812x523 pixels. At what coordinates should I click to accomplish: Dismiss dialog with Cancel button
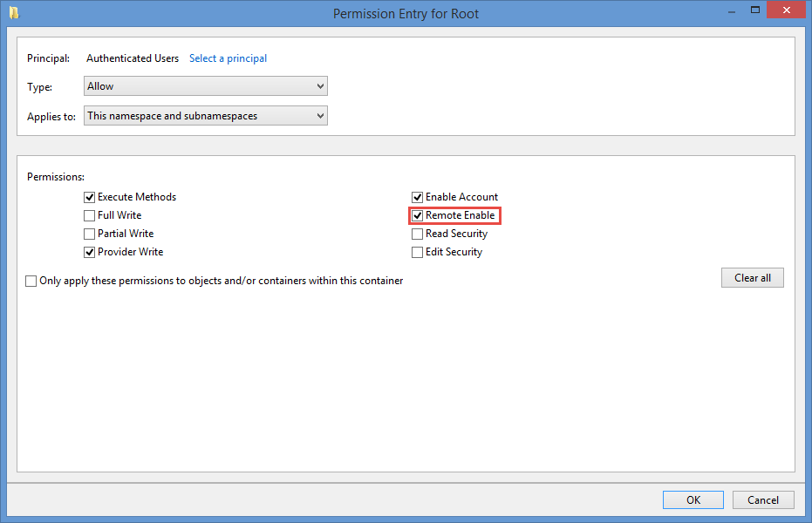tap(763, 499)
